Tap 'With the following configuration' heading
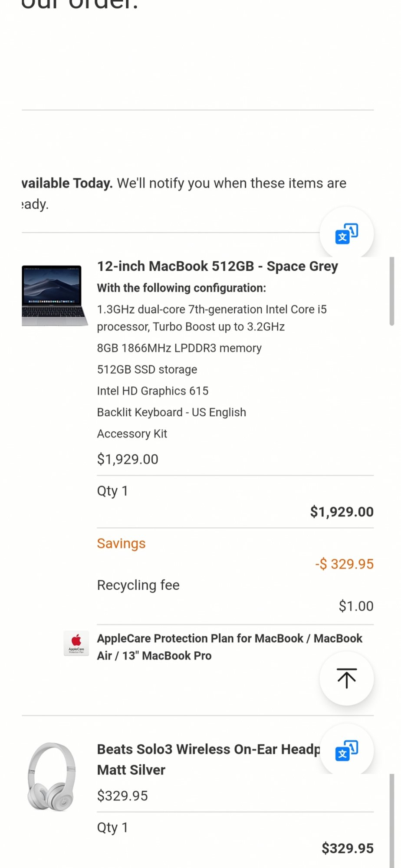Screen dimensions: 401x868 pos(181,288)
